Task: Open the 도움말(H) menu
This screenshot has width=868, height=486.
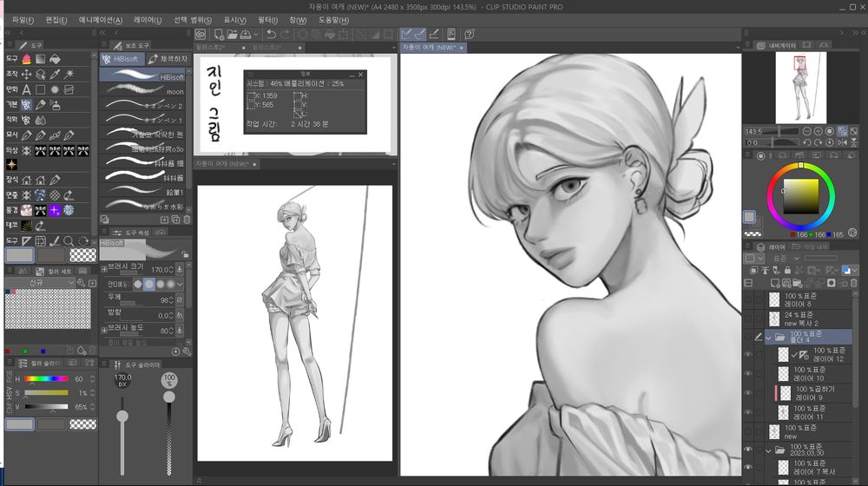Action: (333, 20)
